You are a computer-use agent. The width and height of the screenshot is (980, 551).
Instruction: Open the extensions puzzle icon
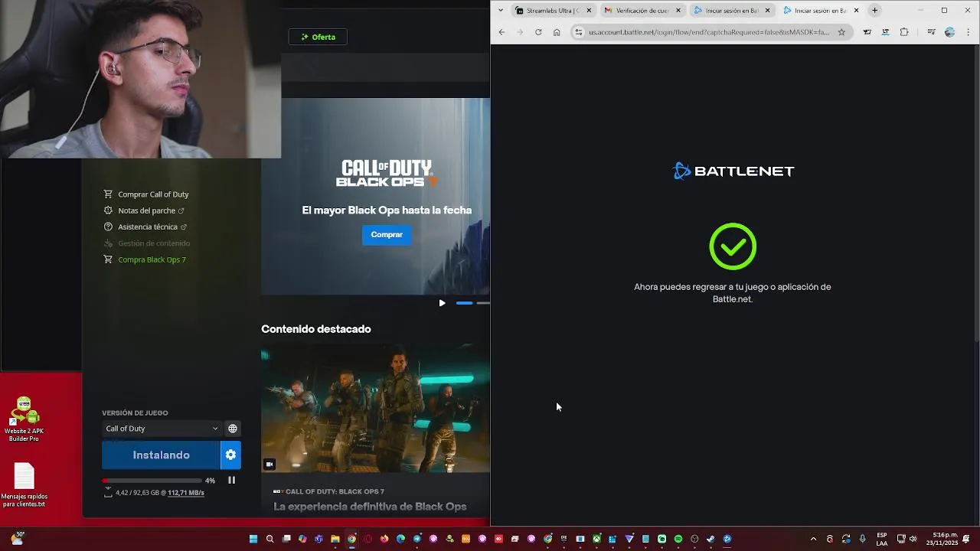904,32
